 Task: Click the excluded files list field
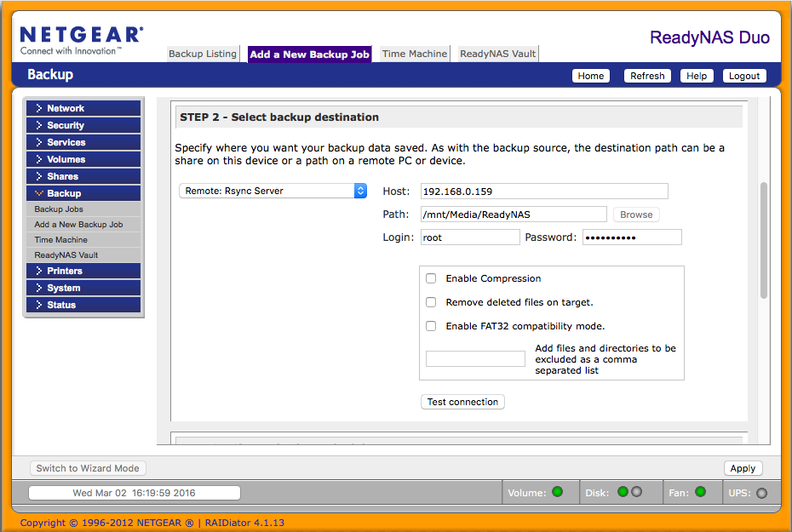[475, 359]
